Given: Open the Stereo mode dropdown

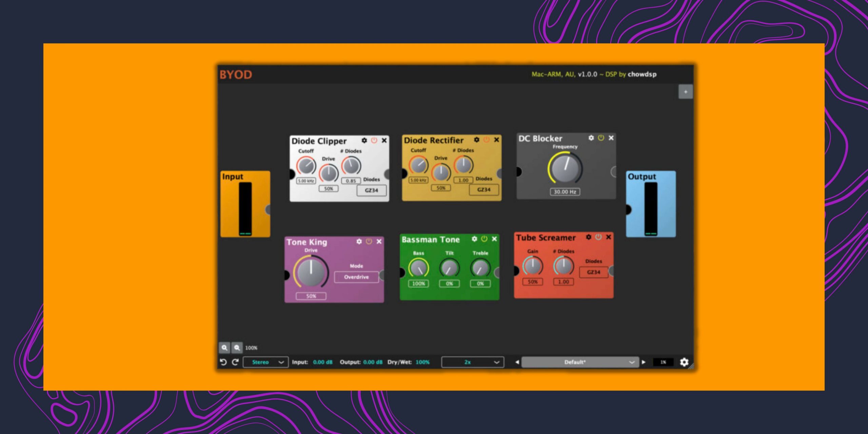Looking at the screenshot, I should (265, 362).
